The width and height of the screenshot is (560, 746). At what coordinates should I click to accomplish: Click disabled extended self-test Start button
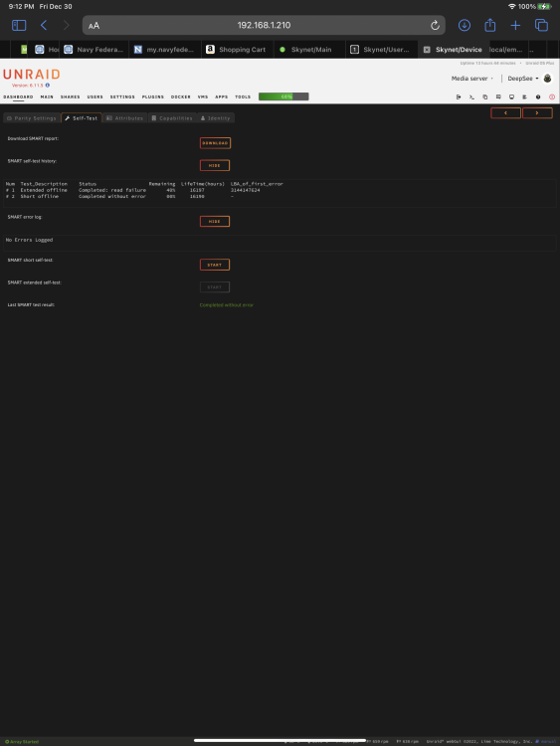coord(215,286)
